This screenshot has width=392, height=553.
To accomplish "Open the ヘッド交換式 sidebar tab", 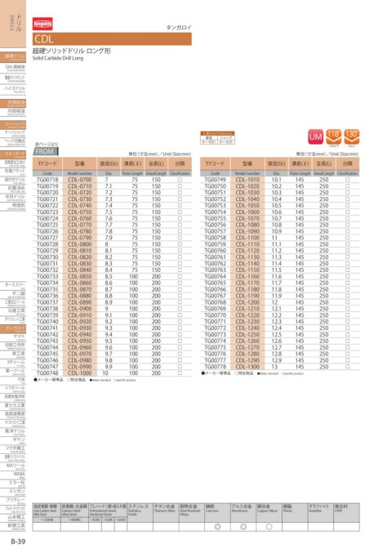I will pos(13,142).
